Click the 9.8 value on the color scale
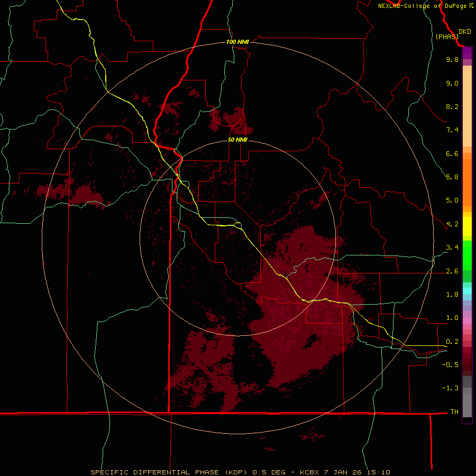 (x=452, y=59)
